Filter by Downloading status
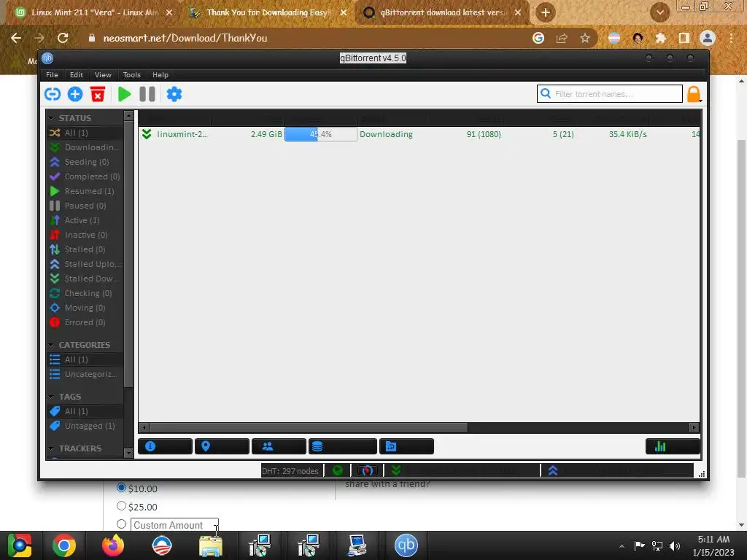 coord(85,147)
